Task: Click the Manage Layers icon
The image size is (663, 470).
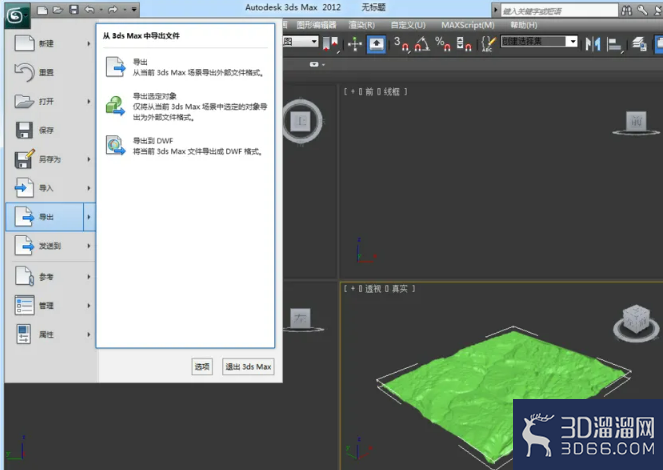Action: pyautogui.click(x=639, y=44)
